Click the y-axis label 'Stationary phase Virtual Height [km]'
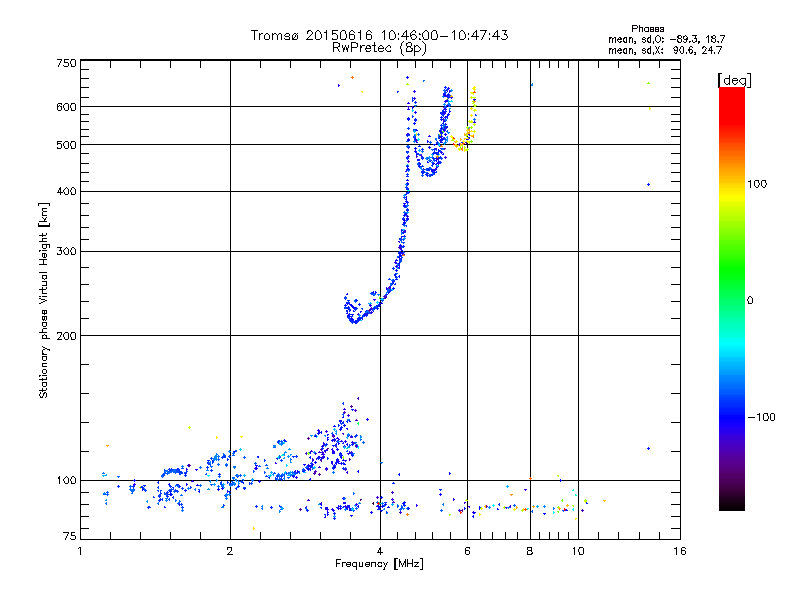 point(44,300)
